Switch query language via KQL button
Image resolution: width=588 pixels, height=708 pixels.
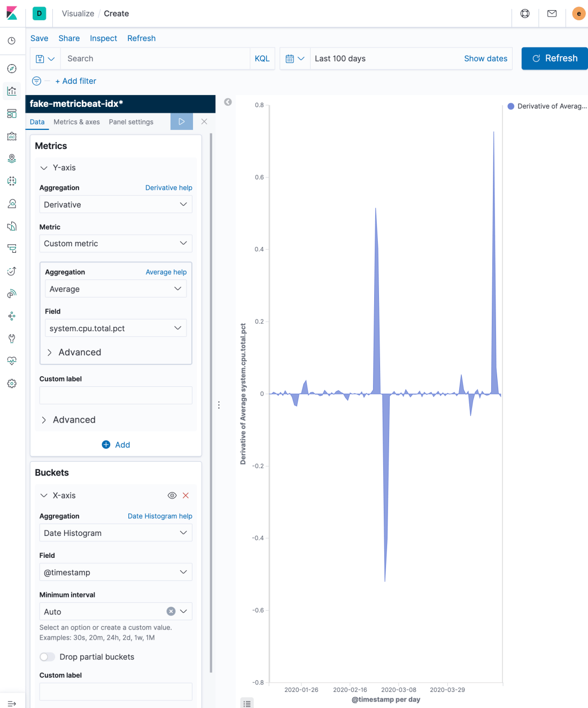click(262, 59)
